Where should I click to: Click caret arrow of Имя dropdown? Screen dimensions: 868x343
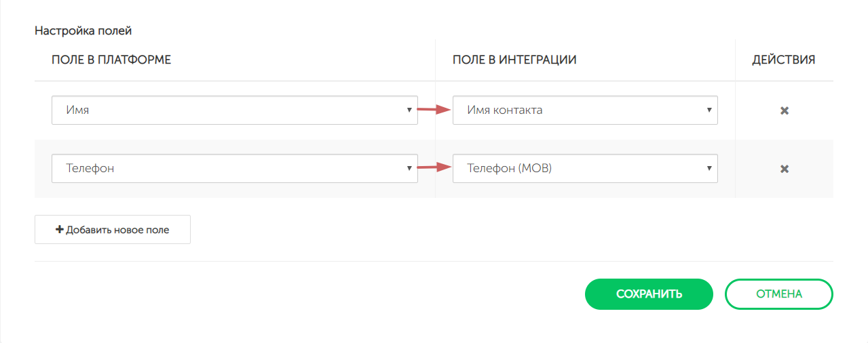409,110
